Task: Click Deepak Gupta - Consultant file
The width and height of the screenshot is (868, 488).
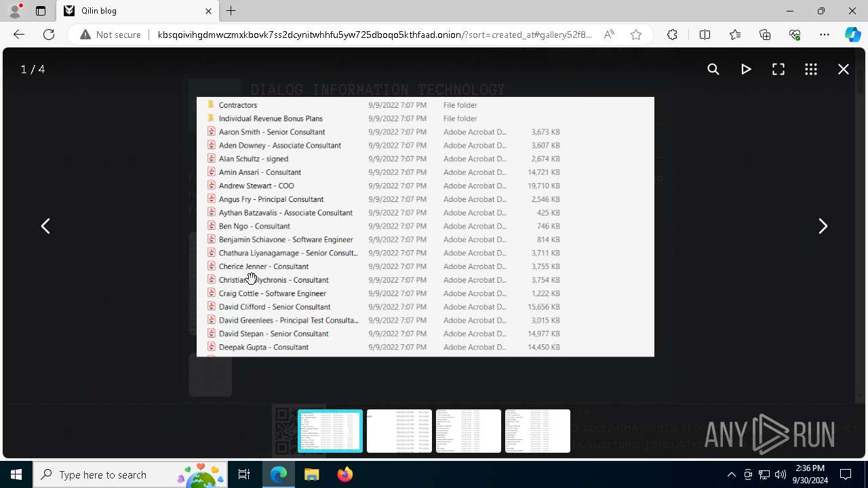Action: pos(425,347)
